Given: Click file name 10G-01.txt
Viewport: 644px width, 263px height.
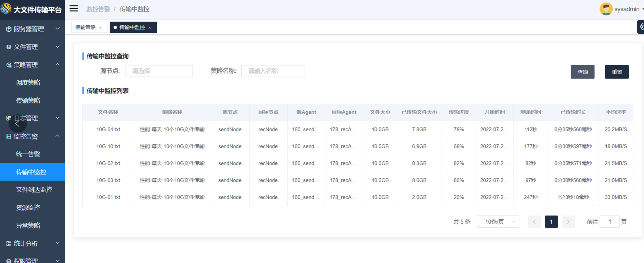Looking at the screenshot, I should point(108,197).
